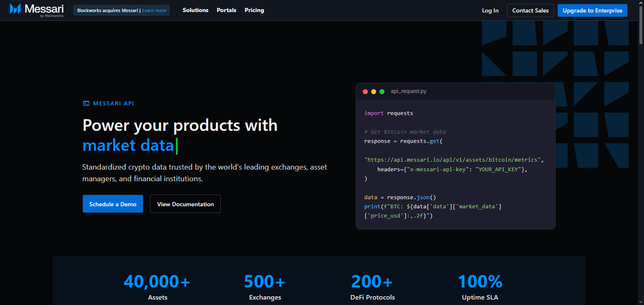Click the 100% Uptime SLA statistic
644x305 pixels.
[x=480, y=287]
